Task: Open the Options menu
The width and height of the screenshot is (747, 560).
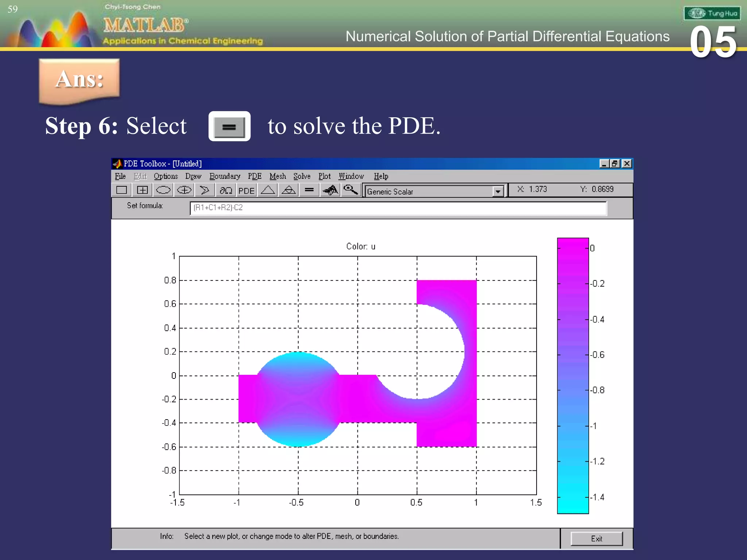Action: [166, 176]
